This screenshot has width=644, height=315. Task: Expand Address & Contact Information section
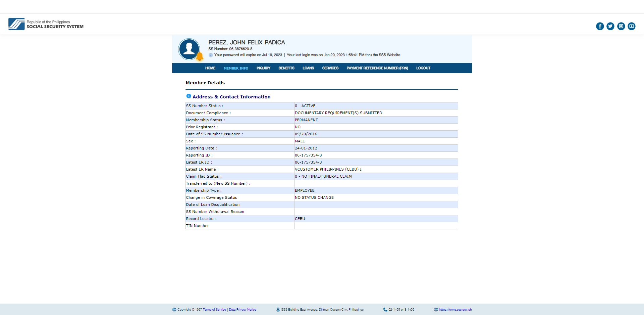(189, 96)
